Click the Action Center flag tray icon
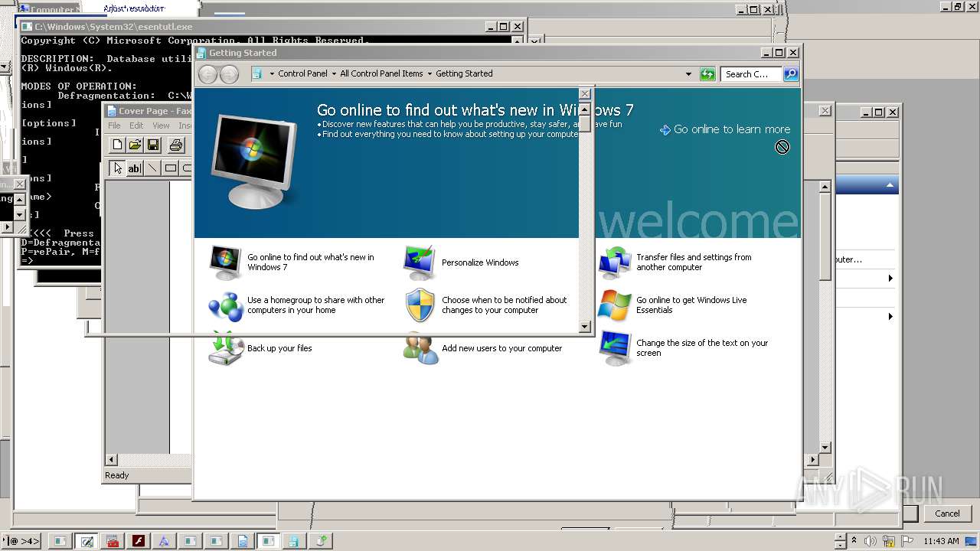The width and height of the screenshot is (980, 551). click(907, 541)
